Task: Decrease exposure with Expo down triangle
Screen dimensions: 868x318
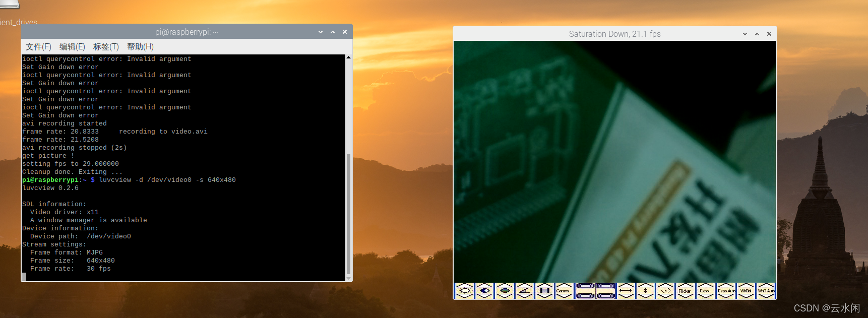Action: (705, 296)
